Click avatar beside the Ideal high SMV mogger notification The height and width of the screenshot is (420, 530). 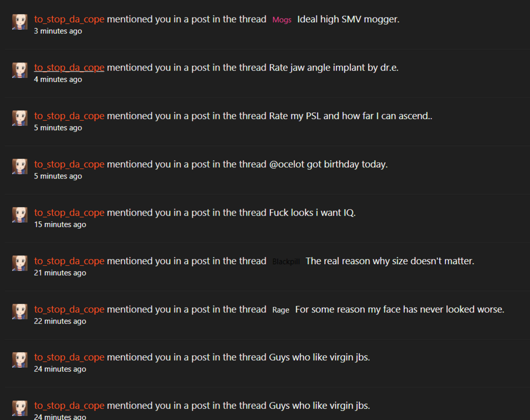[x=20, y=22]
